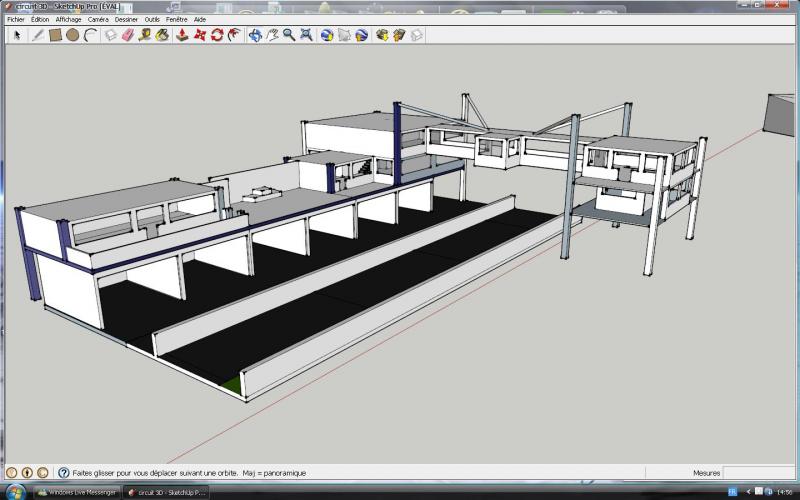The height and width of the screenshot is (500, 800).
Task: Click the Zoom magnifier tool
Action: (289, 35)
